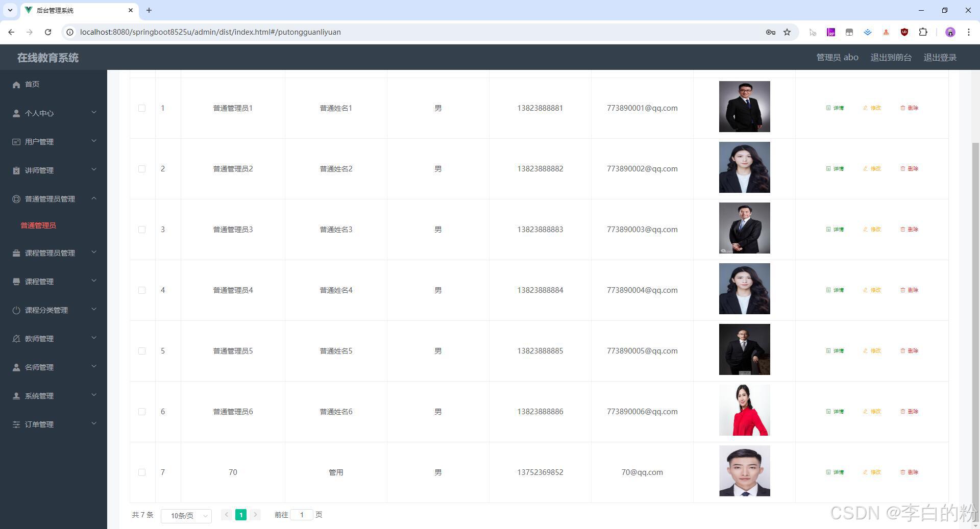Delete the row with account 70
This screenshot has height=529, width=980.
tap(909, 472)
